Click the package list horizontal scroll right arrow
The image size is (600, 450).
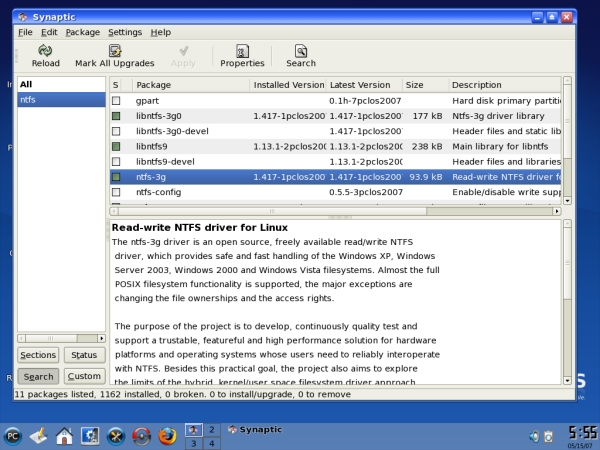(557, 211)
